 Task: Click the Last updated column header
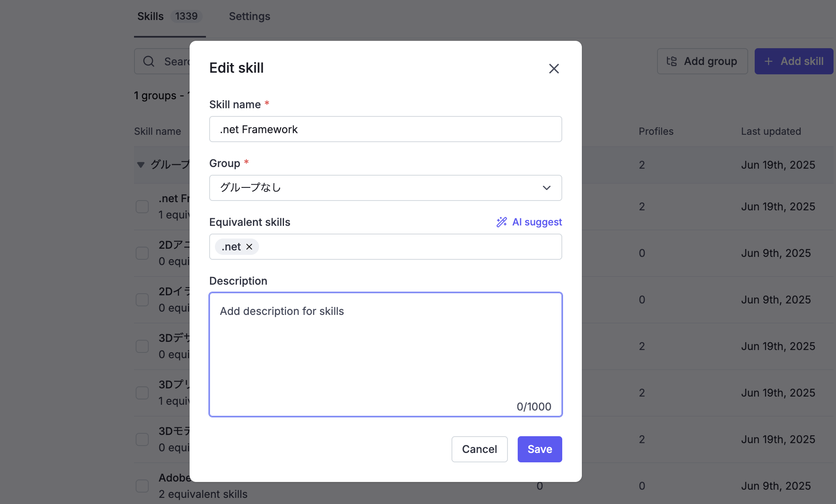click(771, 132)
